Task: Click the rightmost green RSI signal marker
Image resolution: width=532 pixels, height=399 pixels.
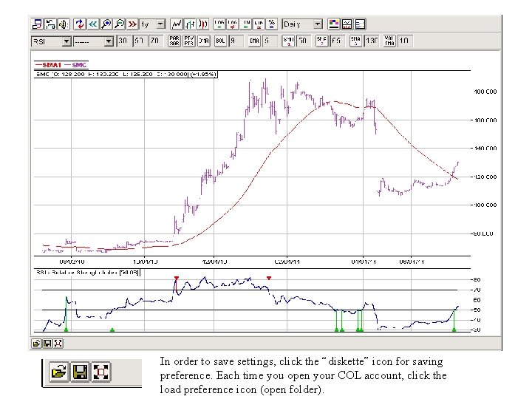Action: [454, 330]
